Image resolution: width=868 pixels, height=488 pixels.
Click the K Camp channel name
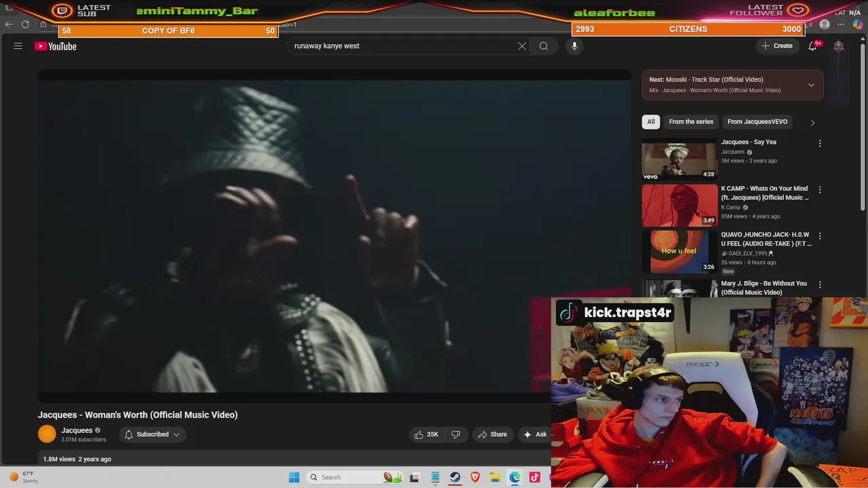pos(730,207)
